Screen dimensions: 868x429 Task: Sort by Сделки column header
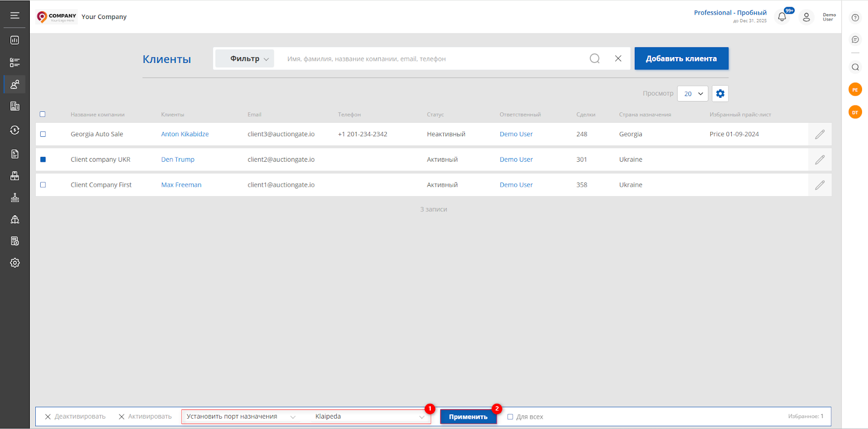point(586,115)
